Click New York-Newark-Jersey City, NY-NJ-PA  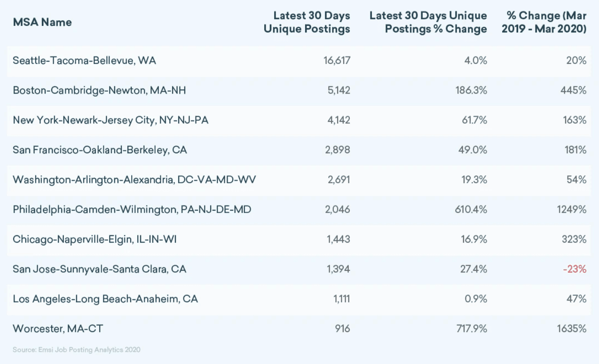[x=110, y=120]
